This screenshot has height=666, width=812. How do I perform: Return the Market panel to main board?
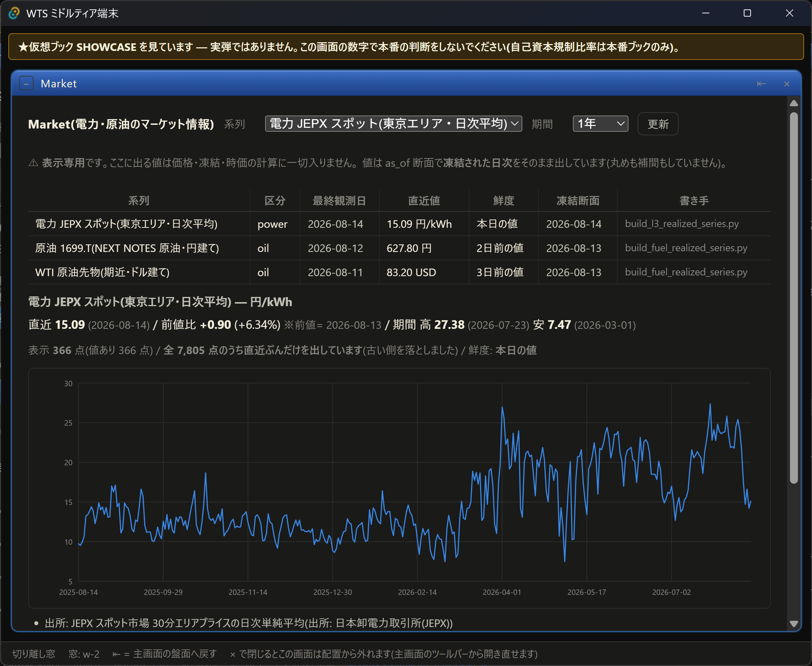pos(761,84)
